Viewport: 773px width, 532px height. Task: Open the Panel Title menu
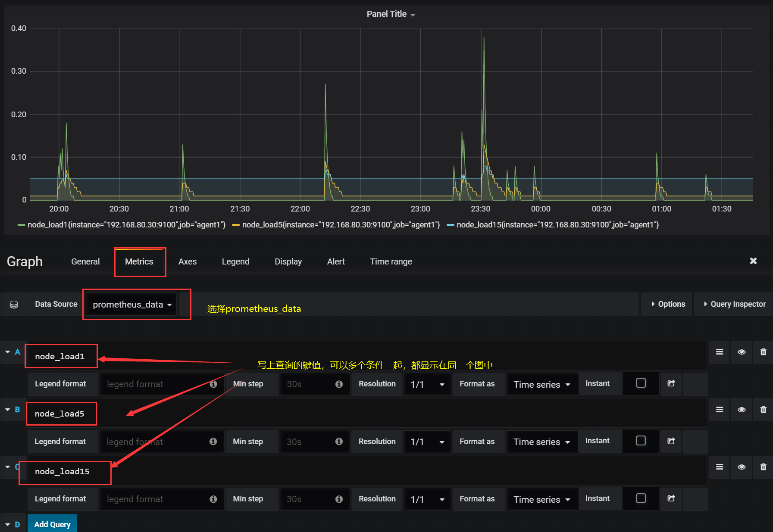pyautogui.click(x=391, y=14)
